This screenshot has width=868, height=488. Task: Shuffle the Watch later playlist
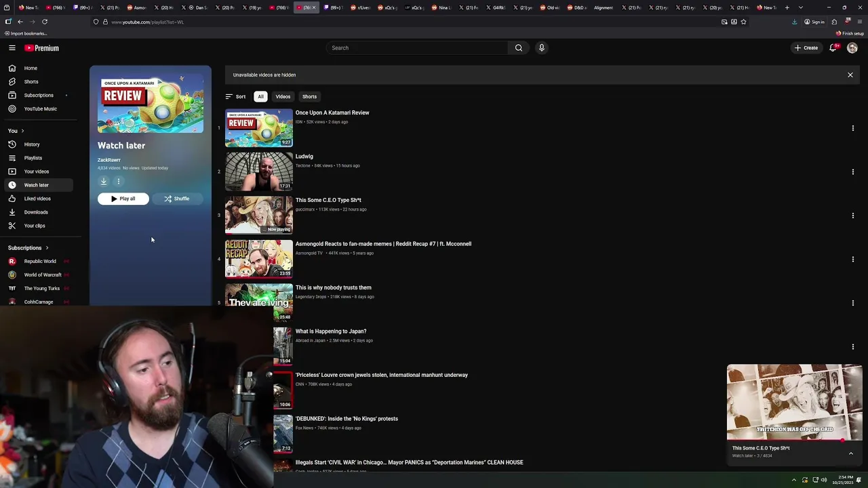point(176,199)
